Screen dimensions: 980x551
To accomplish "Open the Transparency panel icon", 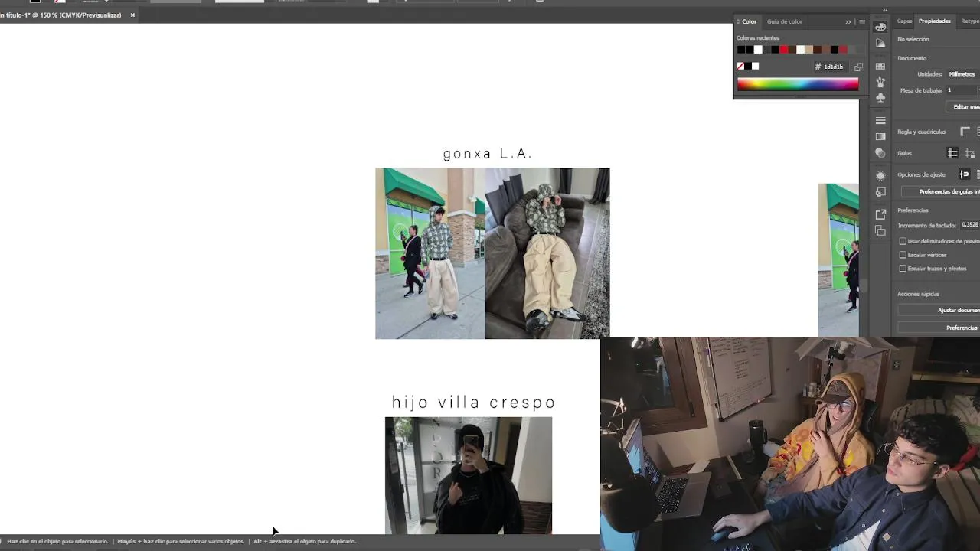I will 880,153.
